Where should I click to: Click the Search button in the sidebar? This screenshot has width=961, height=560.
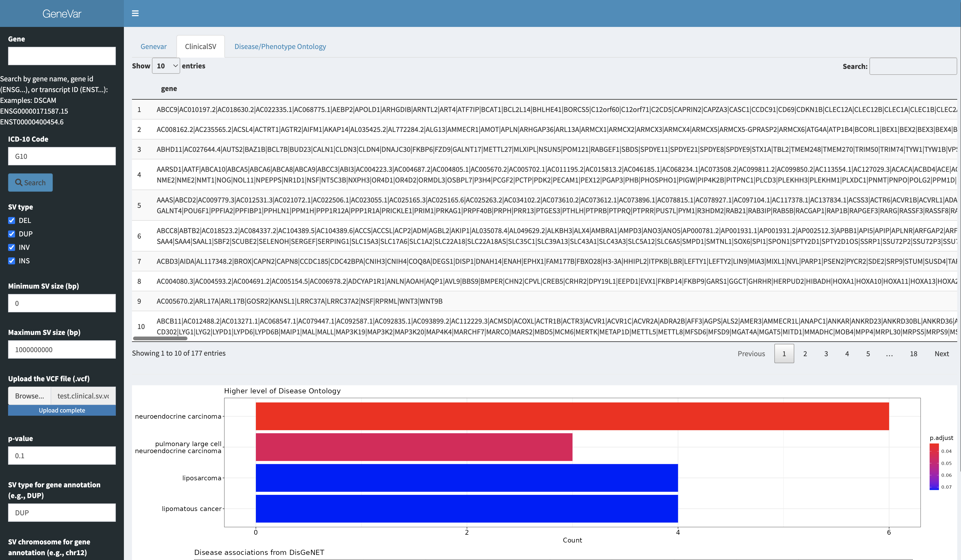tap(30, 183)
